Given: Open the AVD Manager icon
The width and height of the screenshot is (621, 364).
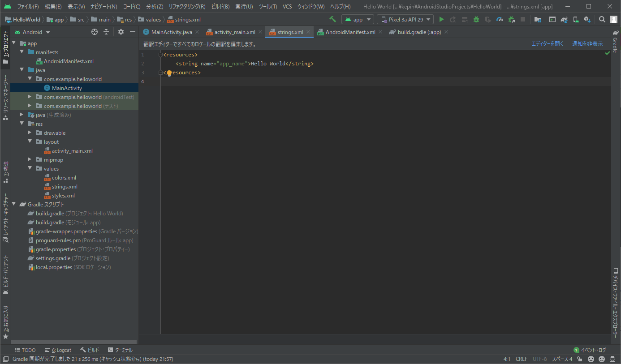Looking at the screenshot, I should 576,19.
